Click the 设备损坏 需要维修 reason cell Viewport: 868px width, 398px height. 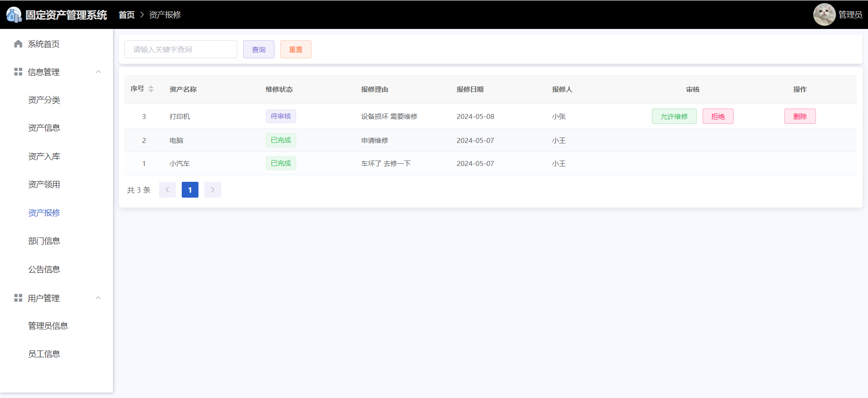click(389, 117)
